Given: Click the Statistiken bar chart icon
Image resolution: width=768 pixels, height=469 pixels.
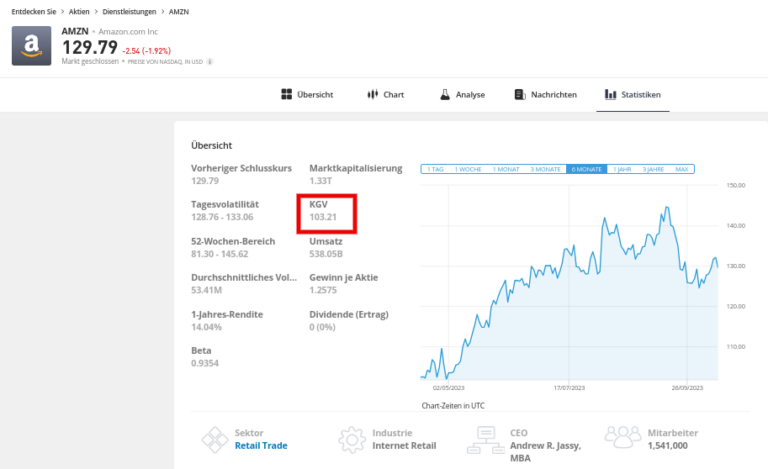Looking at the screenshot, I should (x=610, y=94).
